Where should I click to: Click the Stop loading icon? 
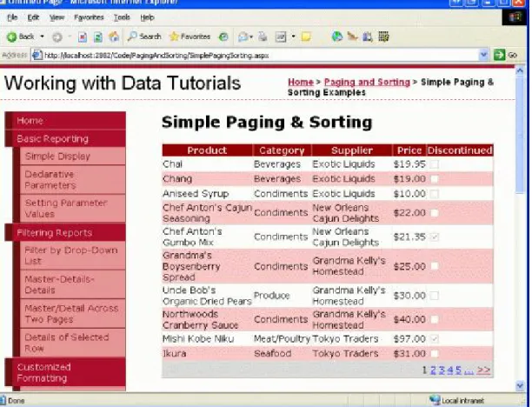pos(83,37)
